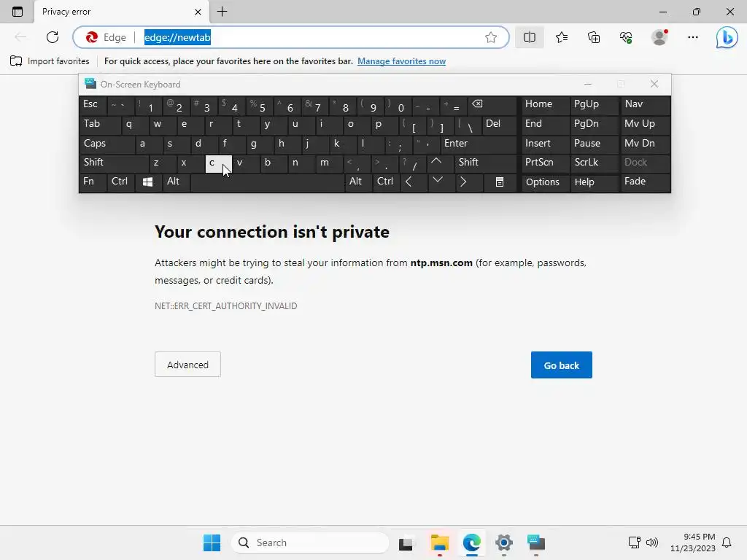Tap the Pause key
747x560 pixels.
[x=594, y=144]
